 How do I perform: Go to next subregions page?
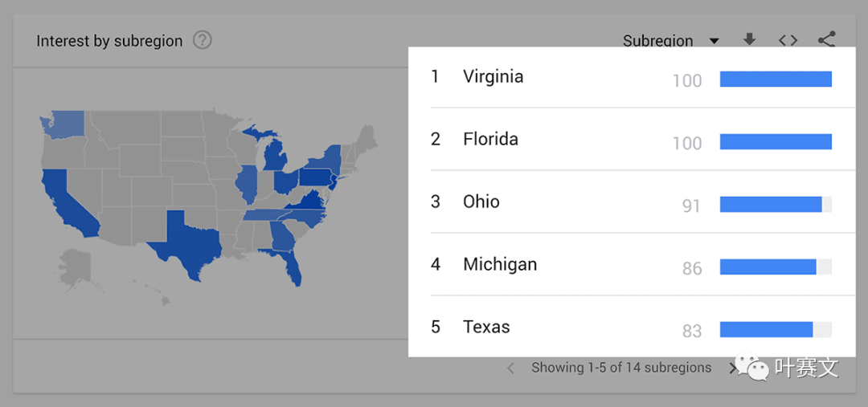(x=732, y=368)
